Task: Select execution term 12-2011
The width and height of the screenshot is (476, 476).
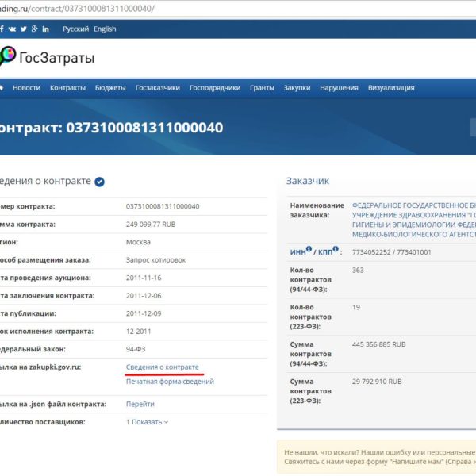Action: pyautogui.click(x=138, y=332)
